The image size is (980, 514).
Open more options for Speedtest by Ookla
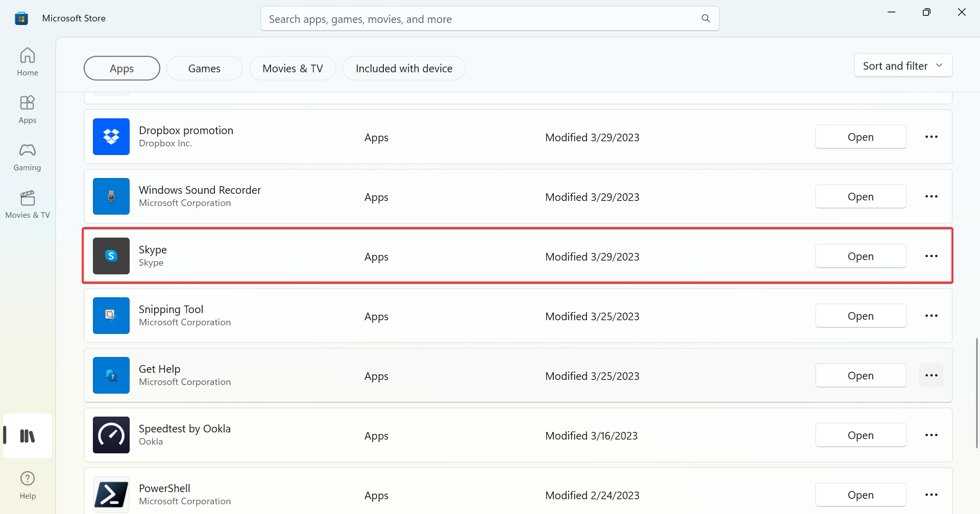pos(932,435)
